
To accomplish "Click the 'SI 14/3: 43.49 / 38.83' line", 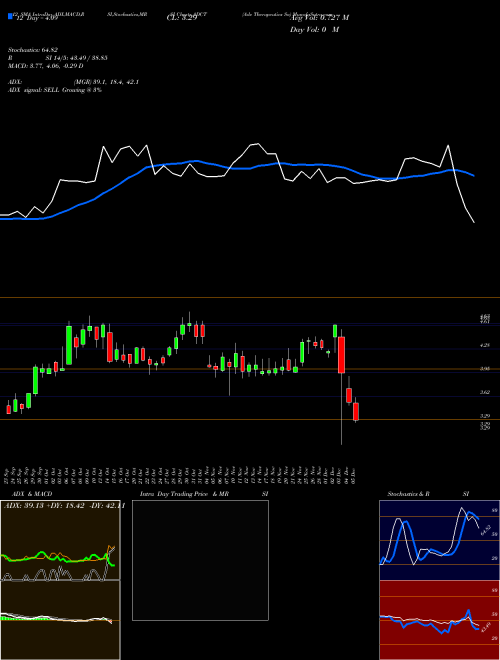I will (77, 58).
